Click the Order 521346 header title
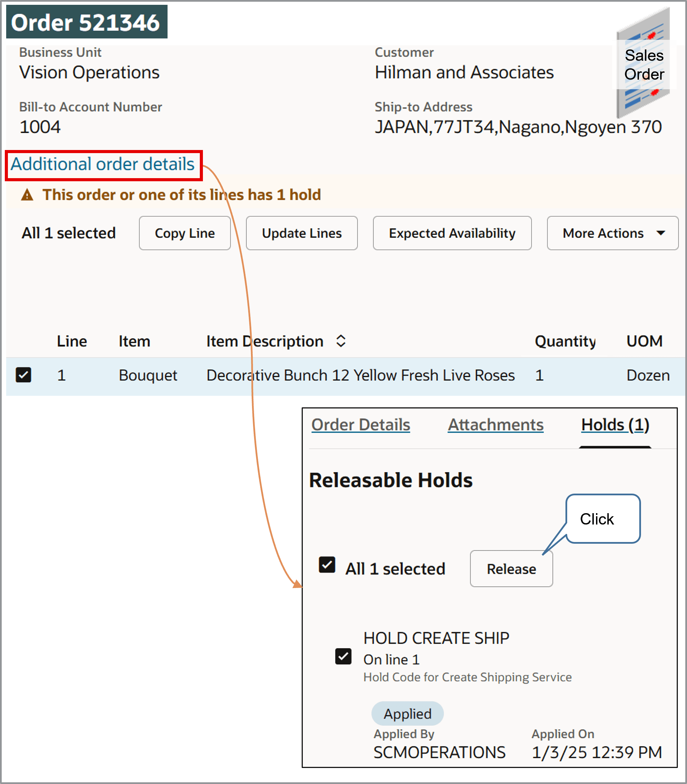Screen dimensions: 687x784 click(x=85, y=22)
